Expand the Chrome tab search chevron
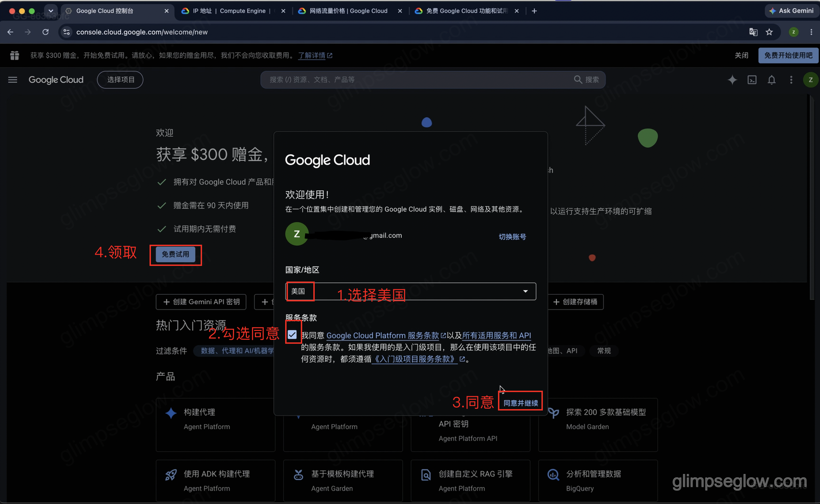Screen dimensions: 820x504 tap(51, 11)
